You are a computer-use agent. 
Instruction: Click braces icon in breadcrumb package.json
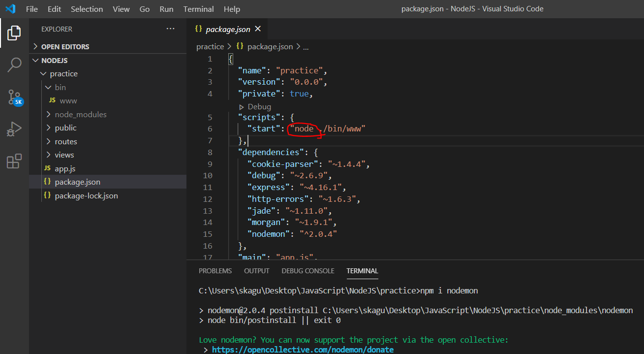240,46
